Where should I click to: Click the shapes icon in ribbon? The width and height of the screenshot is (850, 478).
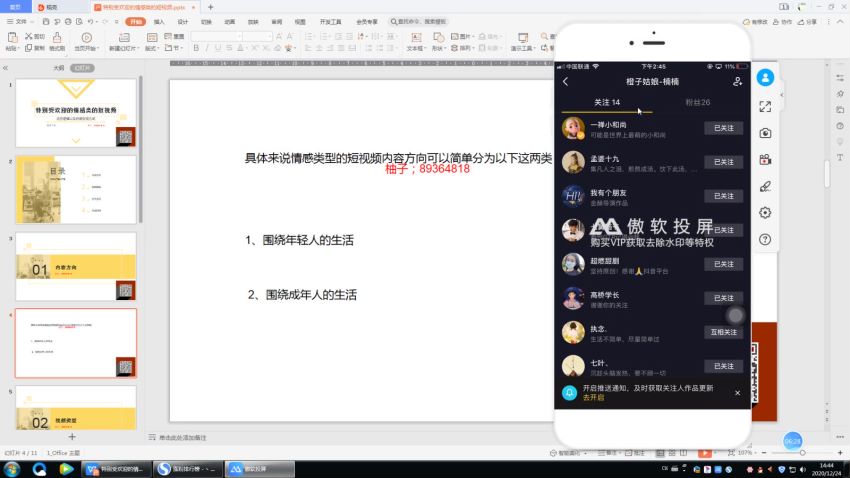pyautogui.click(x=438, y=37)
